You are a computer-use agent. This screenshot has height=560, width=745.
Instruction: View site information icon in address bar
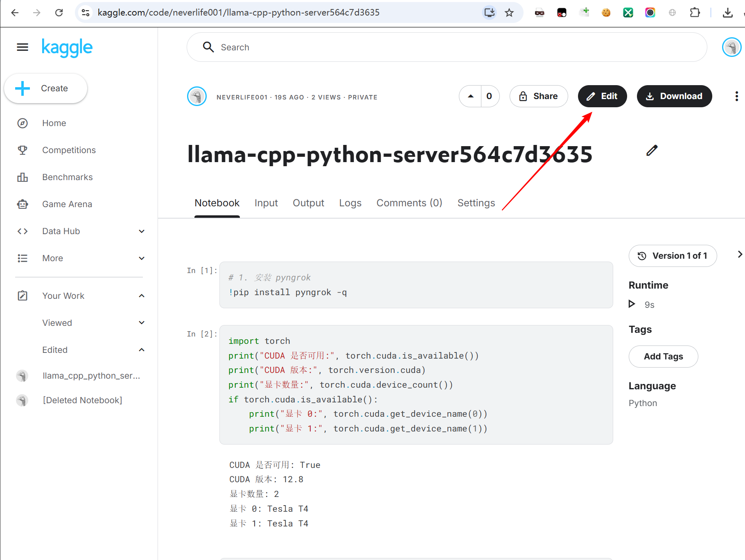point(86,13)
